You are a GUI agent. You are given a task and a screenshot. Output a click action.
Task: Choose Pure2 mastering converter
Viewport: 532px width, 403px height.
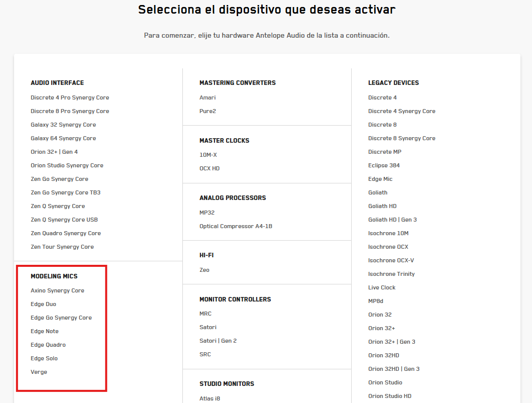click(x=207, y=111)
